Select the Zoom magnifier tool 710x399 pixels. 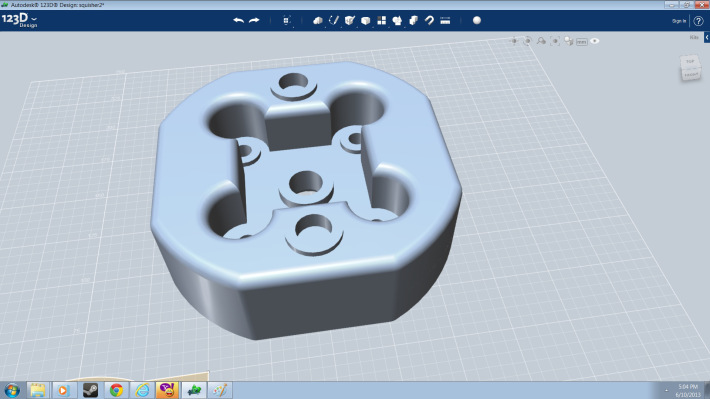tap(541, 41)
